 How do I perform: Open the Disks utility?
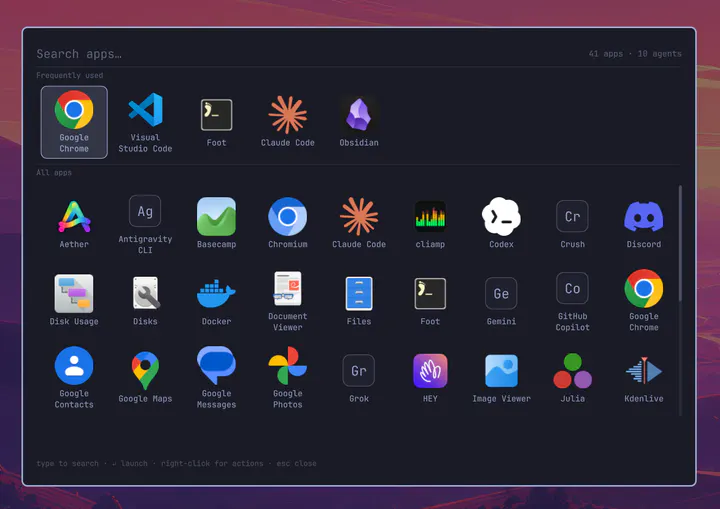click(145, 301)
